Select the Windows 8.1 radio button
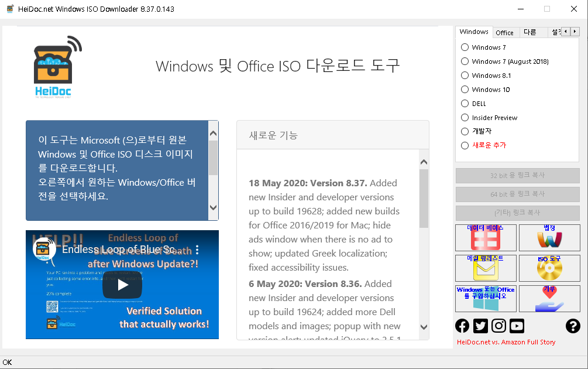The height and width of the screenshot is (369, 588). [465, 76]
